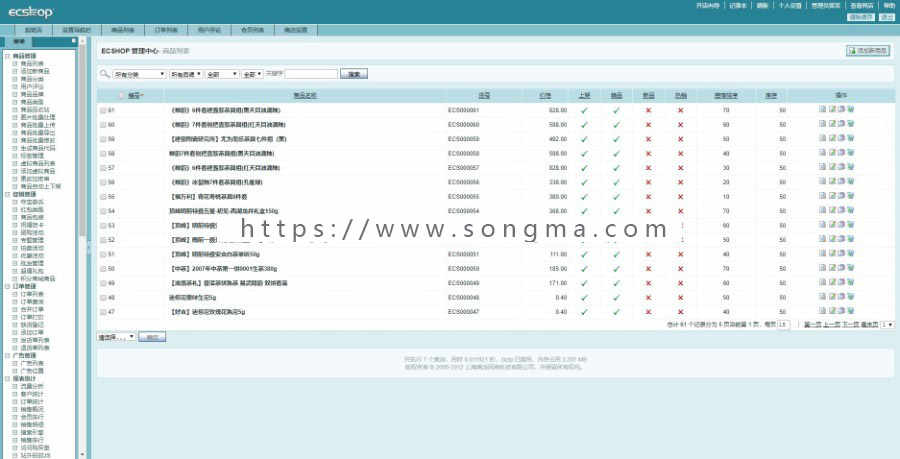Check the select-all checkbox in table header
This screenshot has height=459, width=900.
coord(121,96)
